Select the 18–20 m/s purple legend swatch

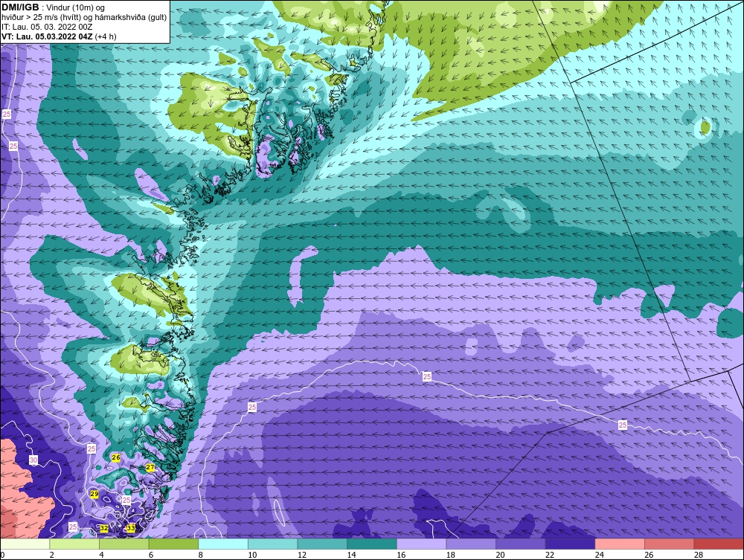tap(471, 544)
